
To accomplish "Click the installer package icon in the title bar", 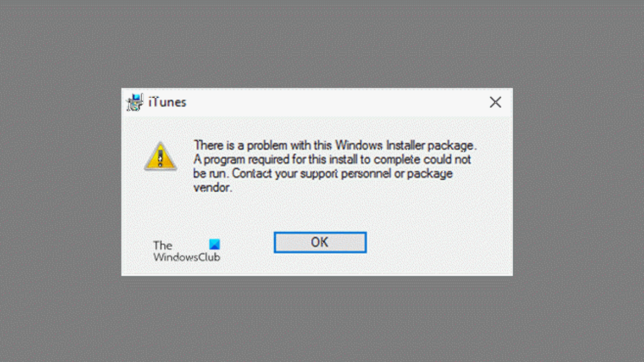I will 135,102.
